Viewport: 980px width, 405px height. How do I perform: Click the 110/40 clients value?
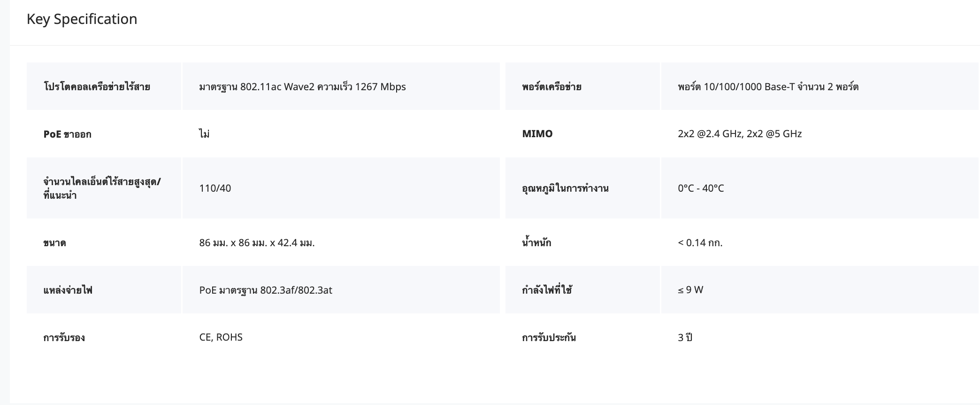pos(215,188)
